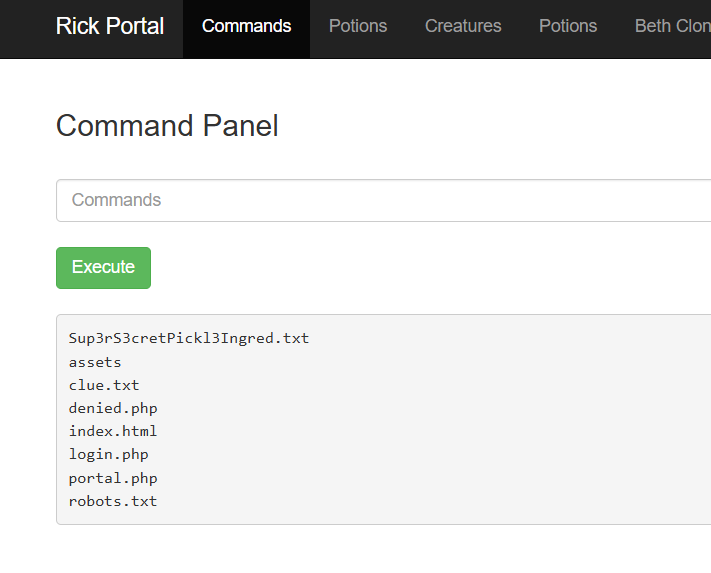Click the assets entry in output
The image size is (711, 573).
coord(95,362)
